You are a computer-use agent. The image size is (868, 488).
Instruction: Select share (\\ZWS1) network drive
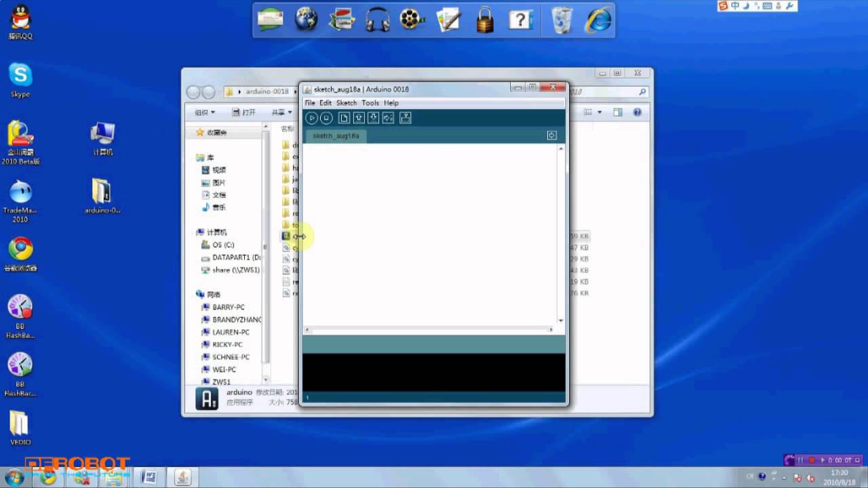coord(231,270)
